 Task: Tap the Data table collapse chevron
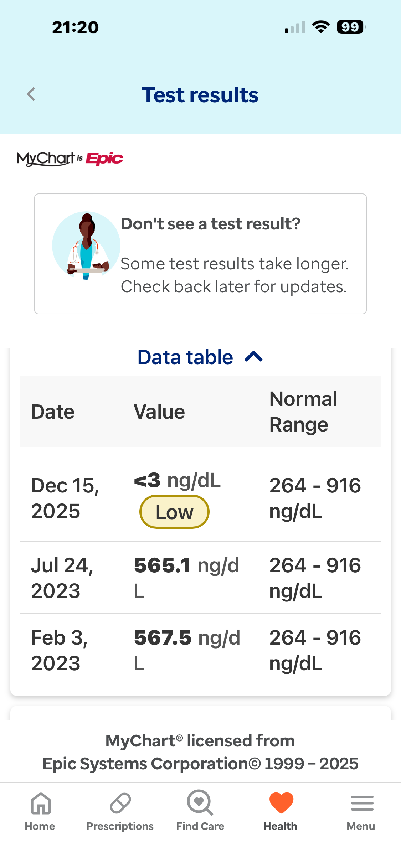(x=254, y=357)
